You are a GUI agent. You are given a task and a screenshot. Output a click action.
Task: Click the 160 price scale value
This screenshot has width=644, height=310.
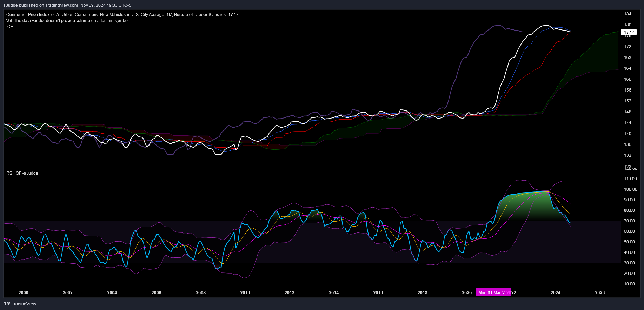[x=628, y=79]
